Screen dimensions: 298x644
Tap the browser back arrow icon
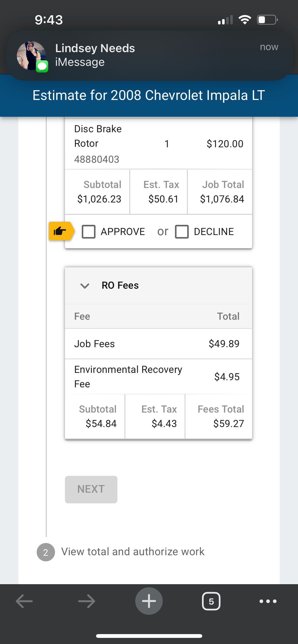point(24,601)
